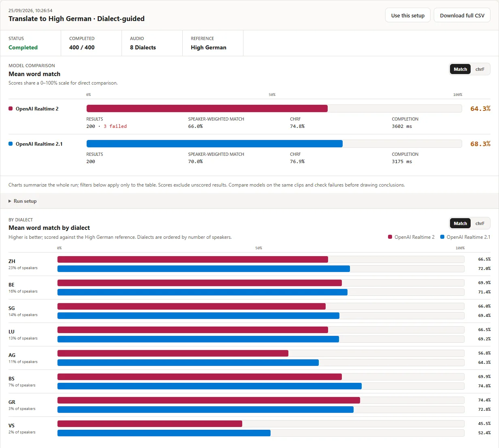
Task: Click the VS dialect label
Action: coord(11,426)
